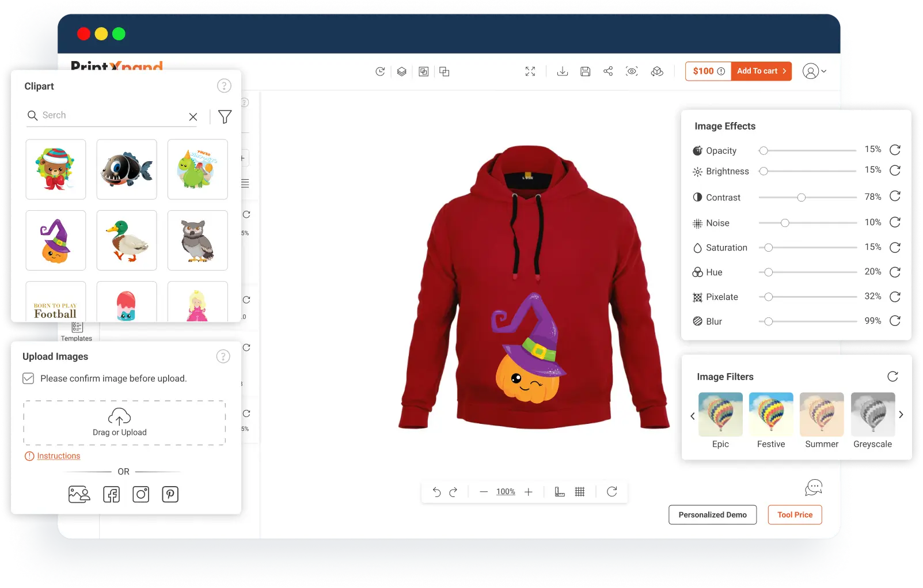
Task: Clear the clipart search with X
Action: (193, 116)
